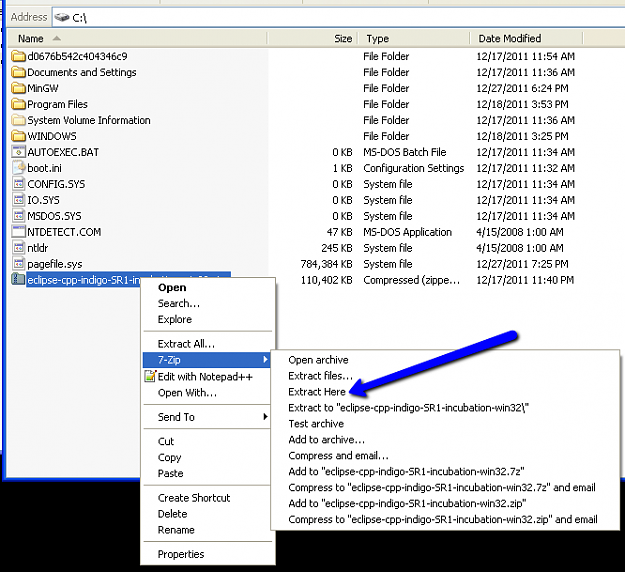Click the Address bar path field
Screen dimensions: 625x572
tap(339, 18)
